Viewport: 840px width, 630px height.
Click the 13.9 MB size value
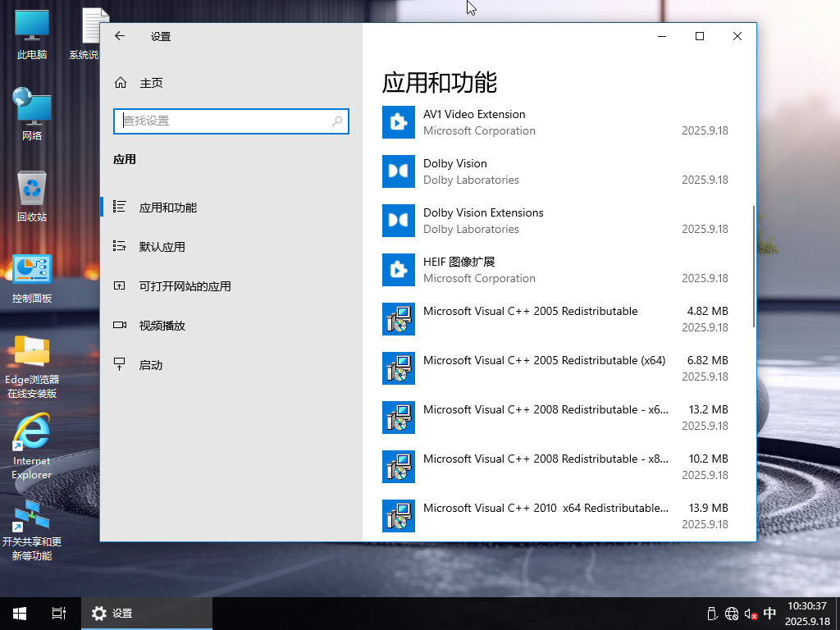coord(708,509)
